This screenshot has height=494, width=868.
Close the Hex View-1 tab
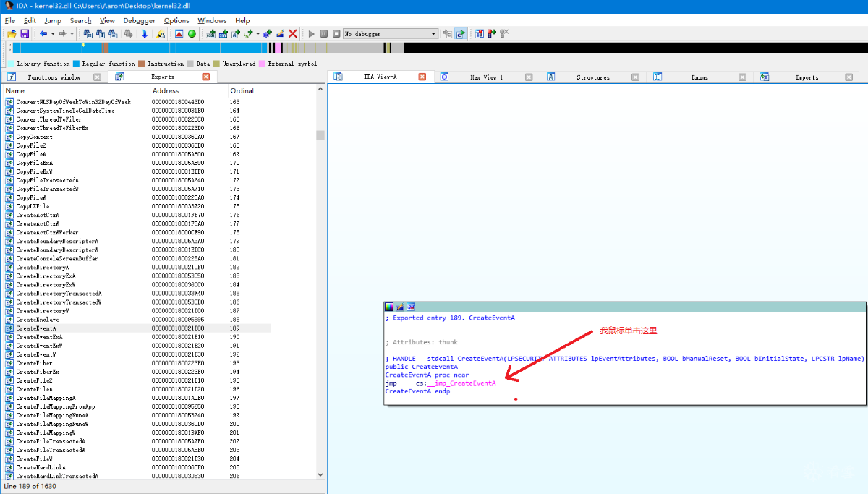click(x=529, y=77)
